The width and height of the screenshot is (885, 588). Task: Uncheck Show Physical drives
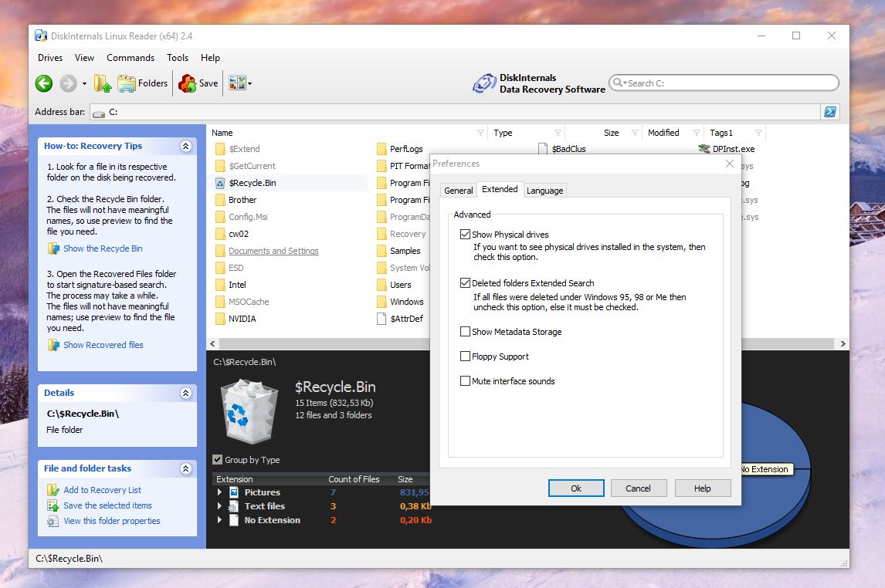pos(465,234)
